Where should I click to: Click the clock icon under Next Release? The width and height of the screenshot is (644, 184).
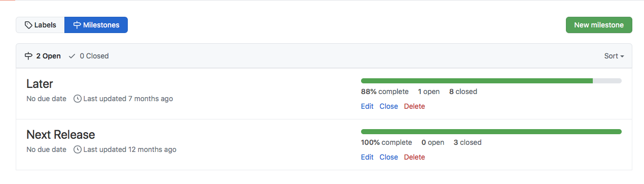(78, 149)
